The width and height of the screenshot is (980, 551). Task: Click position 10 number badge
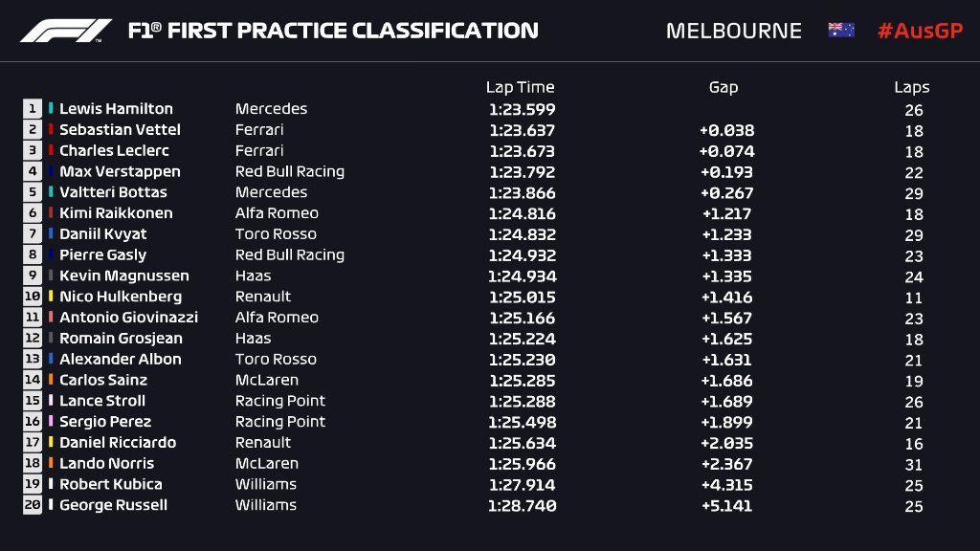click(x=33, y=297)
